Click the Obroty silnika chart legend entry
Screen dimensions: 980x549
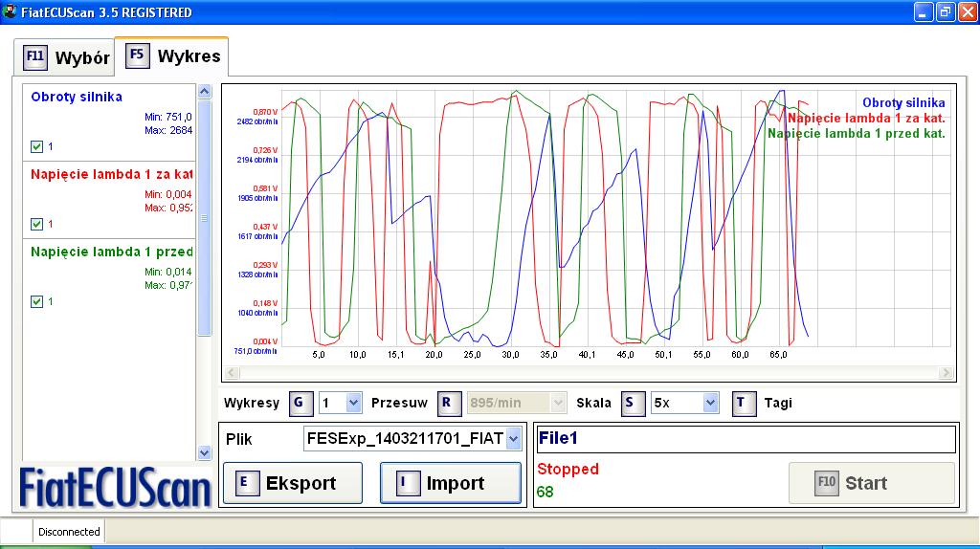(903, 103)
